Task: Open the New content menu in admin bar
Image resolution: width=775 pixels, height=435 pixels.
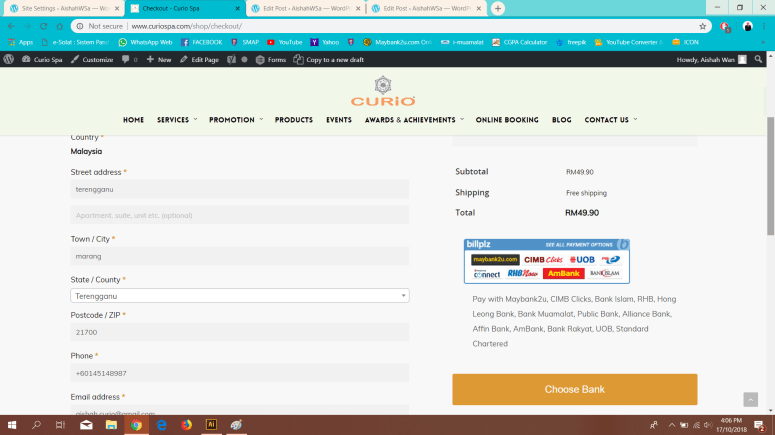Action: (159, 59)
